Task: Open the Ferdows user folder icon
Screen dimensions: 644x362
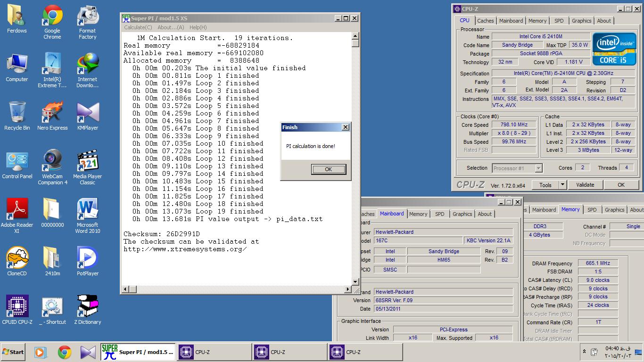Action: click(17, 20)
